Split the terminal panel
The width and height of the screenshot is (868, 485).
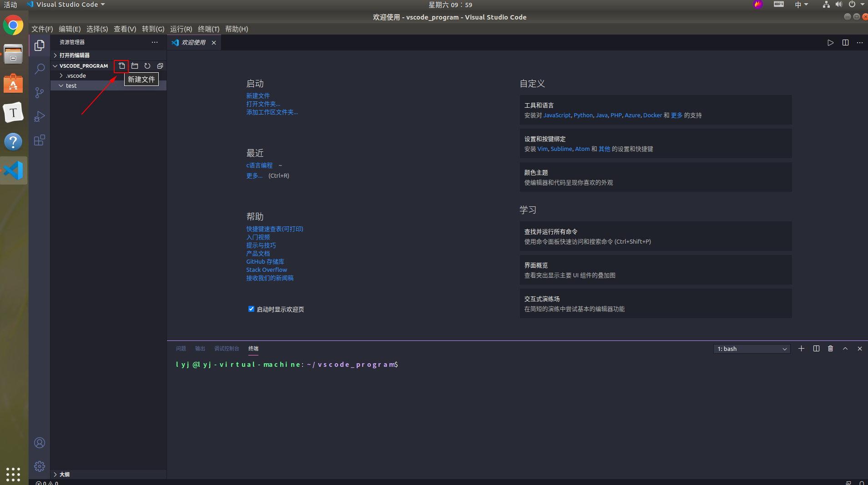tap(817, 349)
